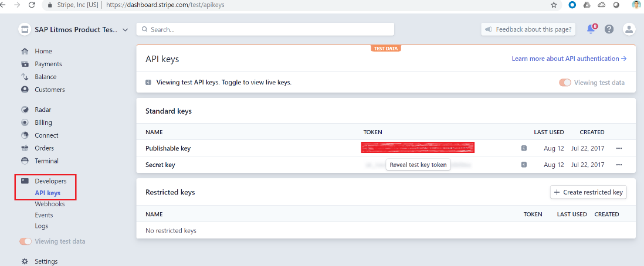Click browser forward arrow
The width and height of the screenshot is (644, 266).
pos(17,5)
